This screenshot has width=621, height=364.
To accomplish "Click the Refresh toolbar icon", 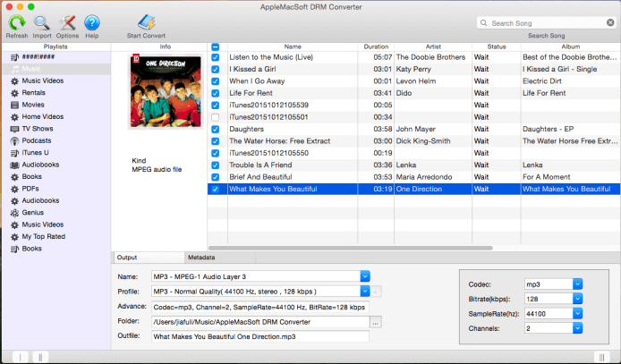I will click(x=16, y=22).
